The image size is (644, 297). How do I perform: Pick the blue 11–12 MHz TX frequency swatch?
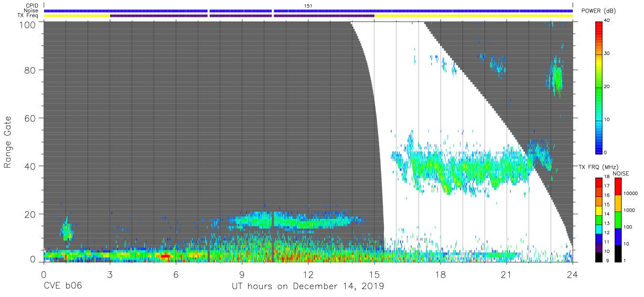click(599, 238)
